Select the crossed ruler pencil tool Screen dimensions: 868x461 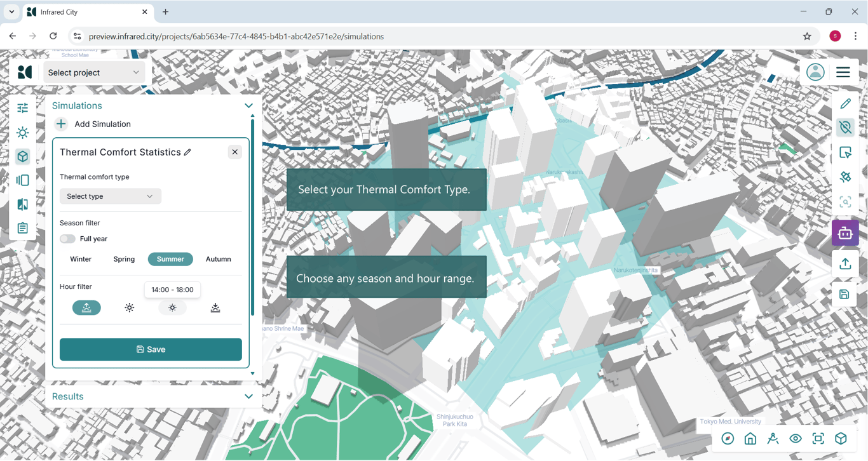click(x=845, y=177)
